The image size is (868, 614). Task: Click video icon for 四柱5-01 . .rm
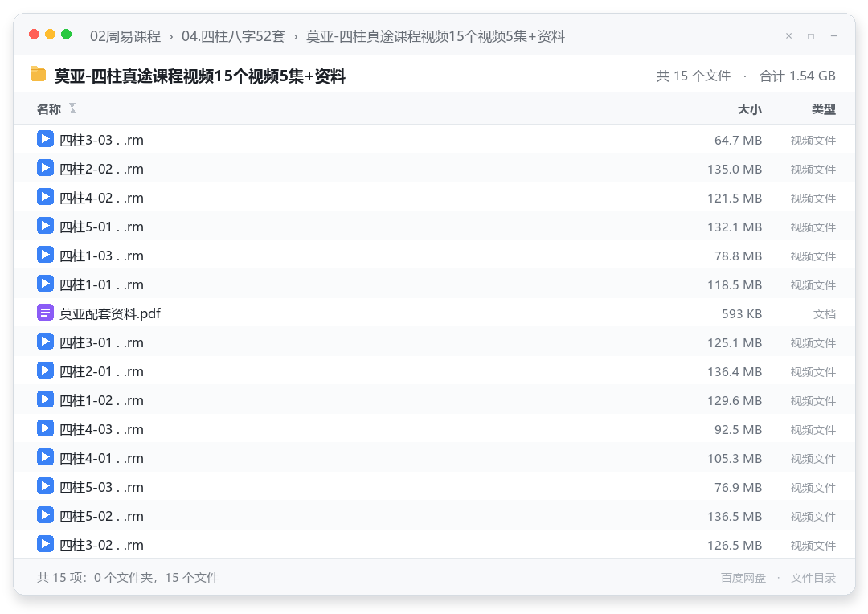tap(45, 226)
